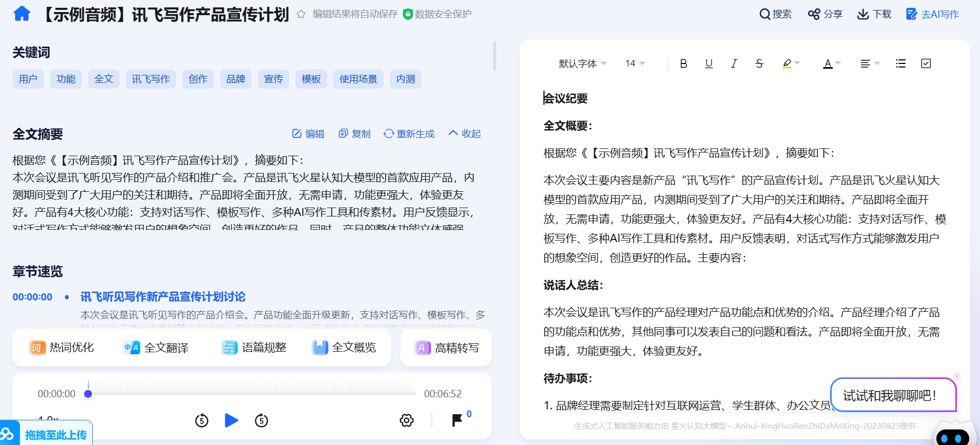Copy the full-text summary

point(355,134)
